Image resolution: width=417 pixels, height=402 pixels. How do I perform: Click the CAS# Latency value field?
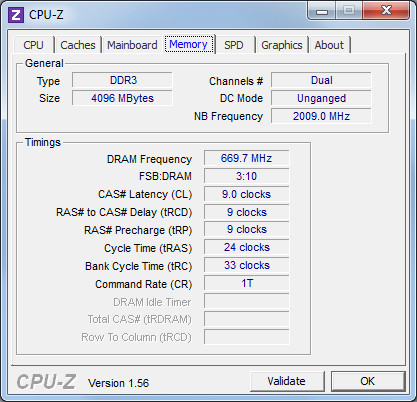[x=246, y=194]
